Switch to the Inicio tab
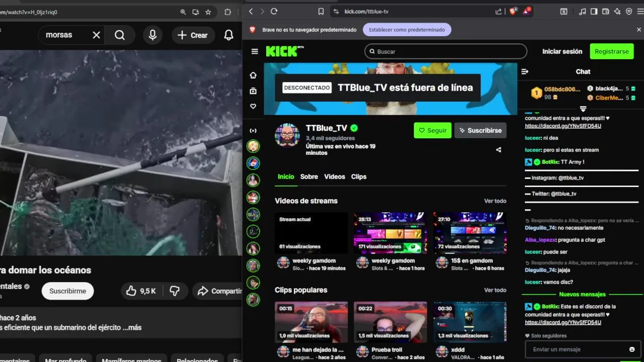644x362 pixels. tap(286, 176)
